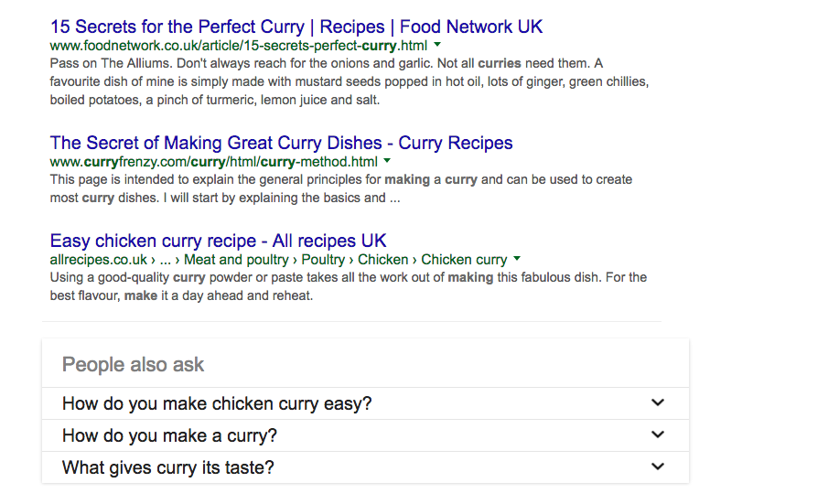The width and height of the screenshot is (839, 504).
Task: Open "The Secret of Making Great Curry Dishes" link
Action: click(x=281, y=143)
